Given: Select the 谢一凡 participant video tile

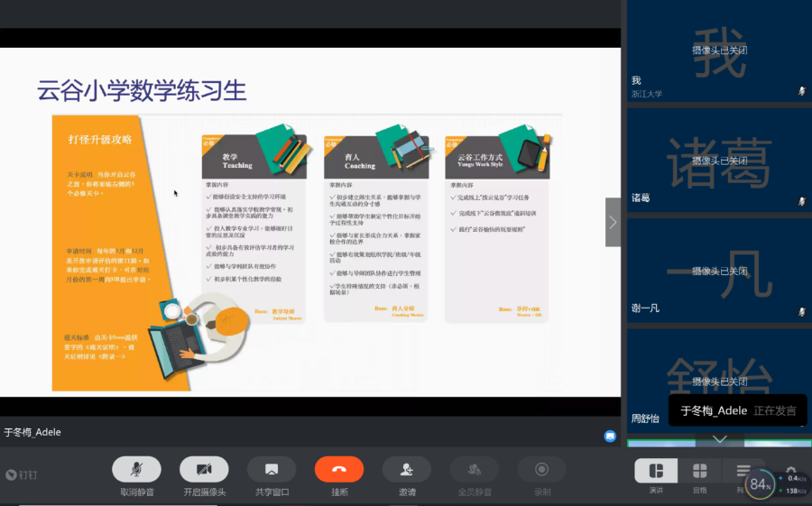Looking at the screenshot, I should 719,270.
